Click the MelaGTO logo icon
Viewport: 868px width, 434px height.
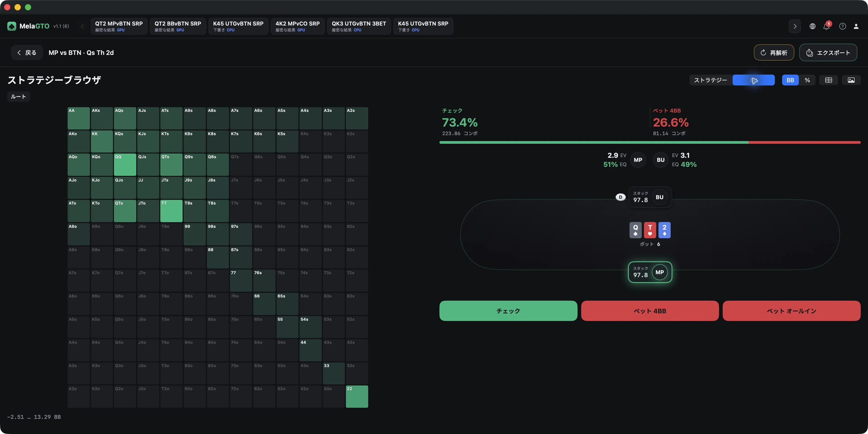tap(12, 26)
